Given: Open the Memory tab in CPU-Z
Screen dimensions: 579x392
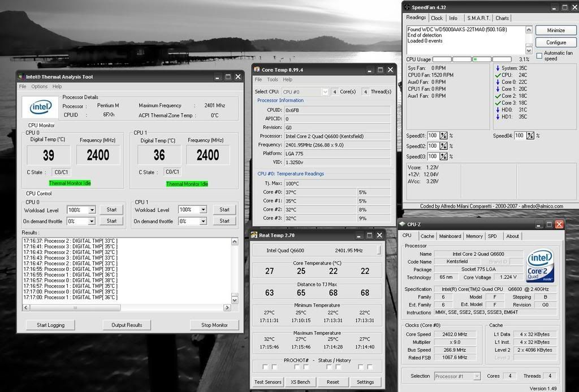Looking at the screenshot, I should 474,236.
